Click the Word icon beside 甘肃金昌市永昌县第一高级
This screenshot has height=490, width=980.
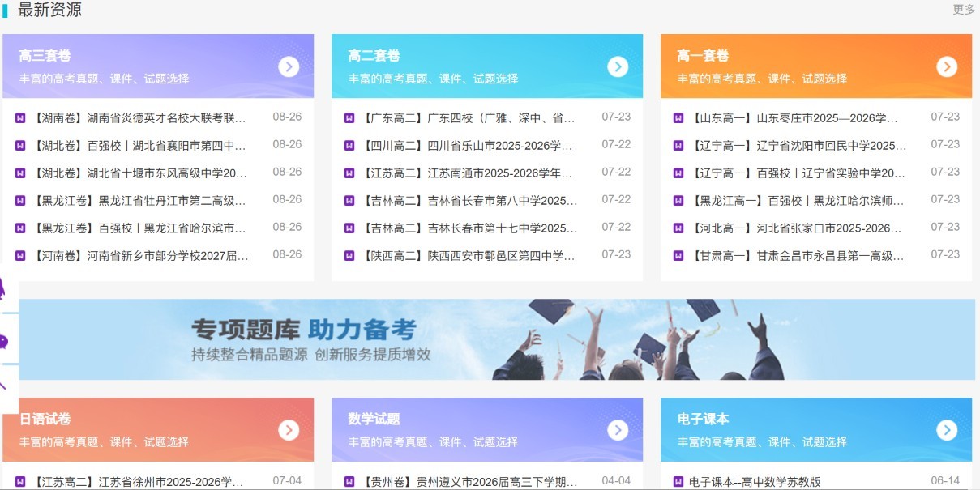click(678, 256)
